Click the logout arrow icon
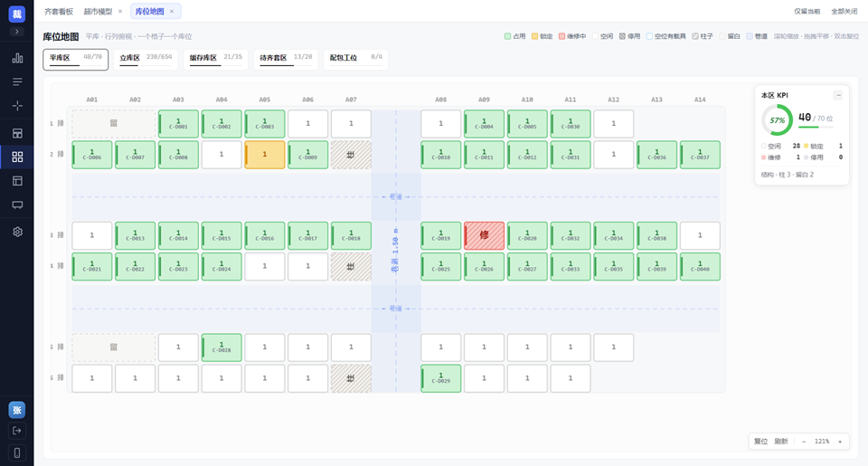The image size is (868, 466). click(x=16, y=431)
